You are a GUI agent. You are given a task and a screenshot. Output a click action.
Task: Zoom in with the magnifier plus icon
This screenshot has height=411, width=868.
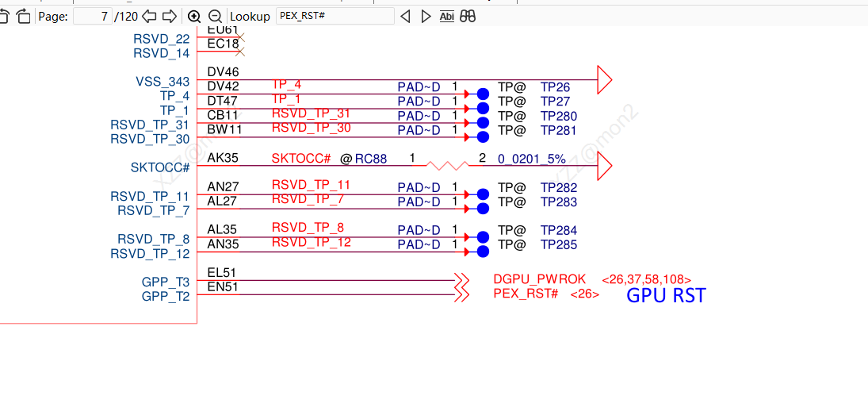click(194, 17)
